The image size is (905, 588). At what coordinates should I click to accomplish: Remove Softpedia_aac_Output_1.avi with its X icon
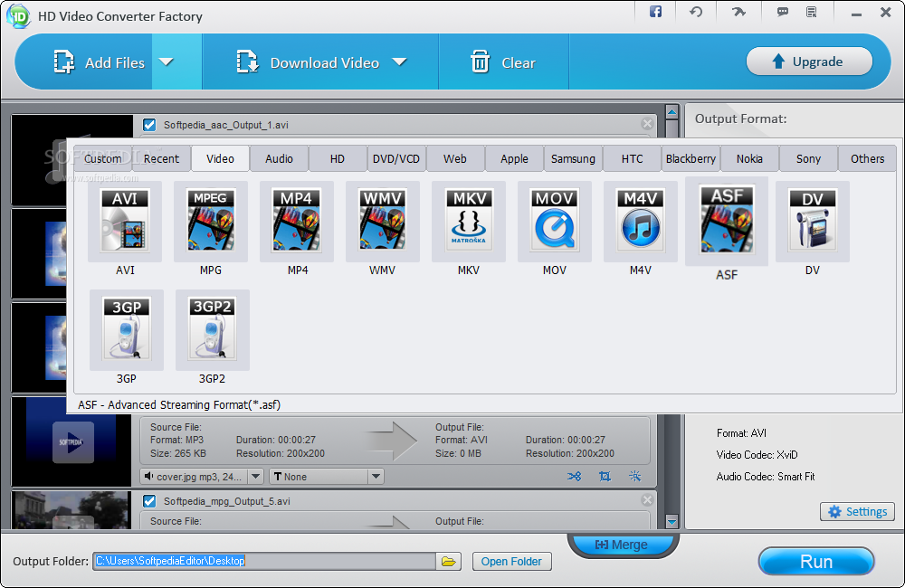(647, 124)
